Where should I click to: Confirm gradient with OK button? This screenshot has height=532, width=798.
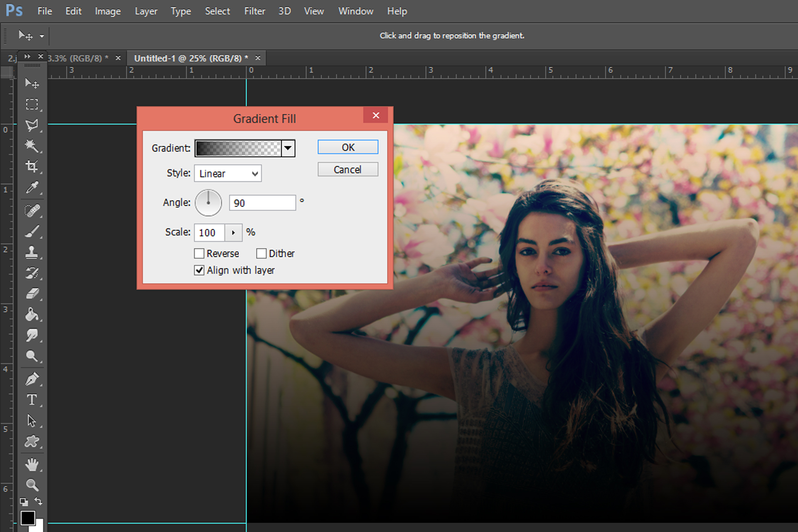tap(347, 147)
